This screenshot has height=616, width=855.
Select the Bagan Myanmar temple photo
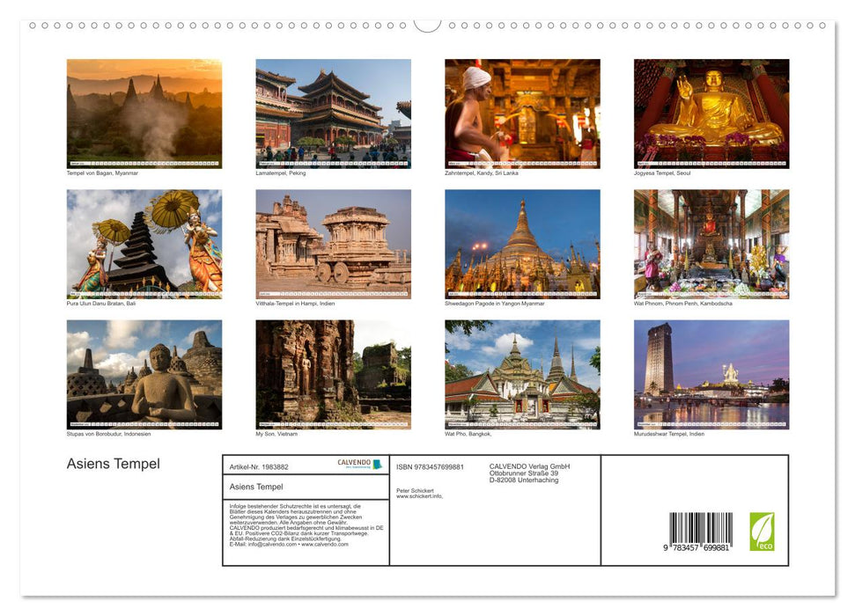pyautogui.click(x=144, y=114)
